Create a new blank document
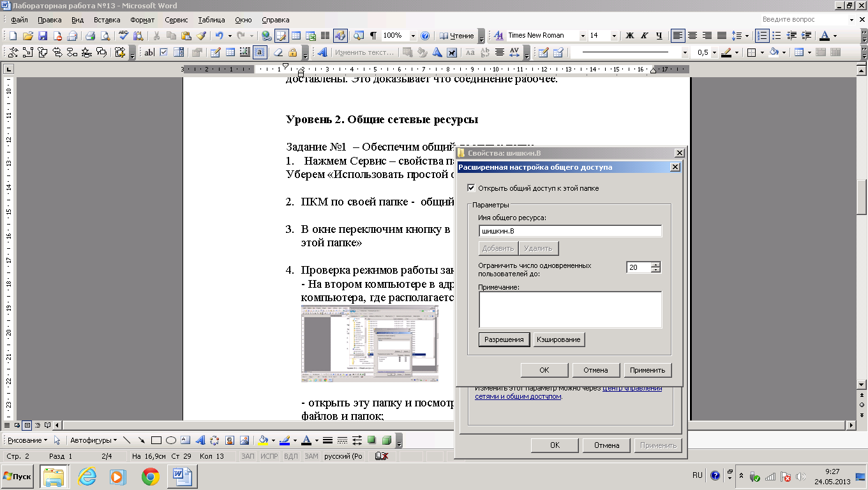This screenshot has width=868, height=490. pos(12,36)
